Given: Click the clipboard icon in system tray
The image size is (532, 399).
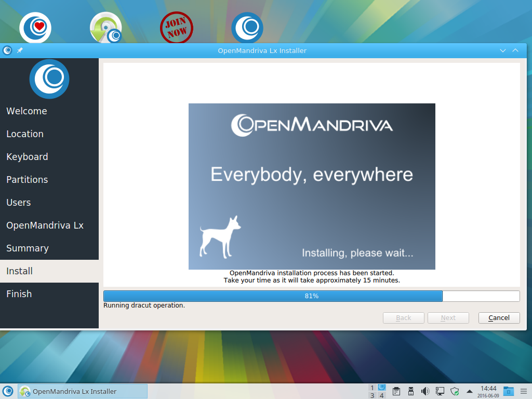Looking at the screenshot, I should click(396, 391).
